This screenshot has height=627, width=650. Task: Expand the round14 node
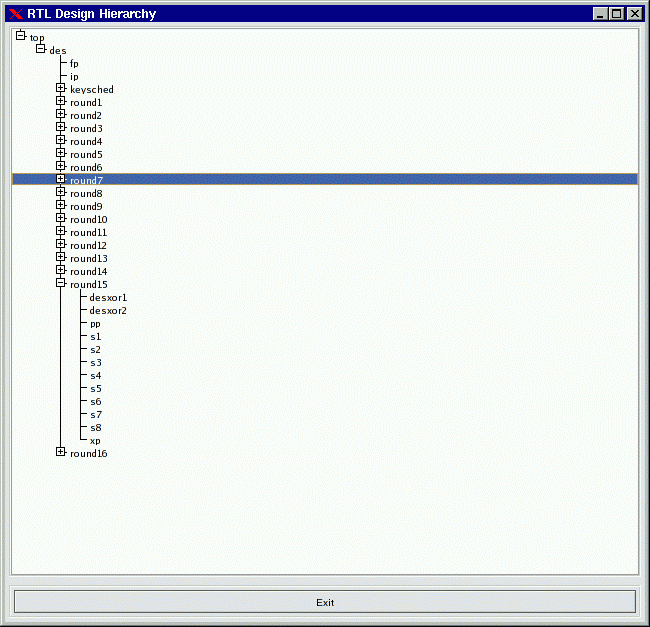tap(61, 270)
